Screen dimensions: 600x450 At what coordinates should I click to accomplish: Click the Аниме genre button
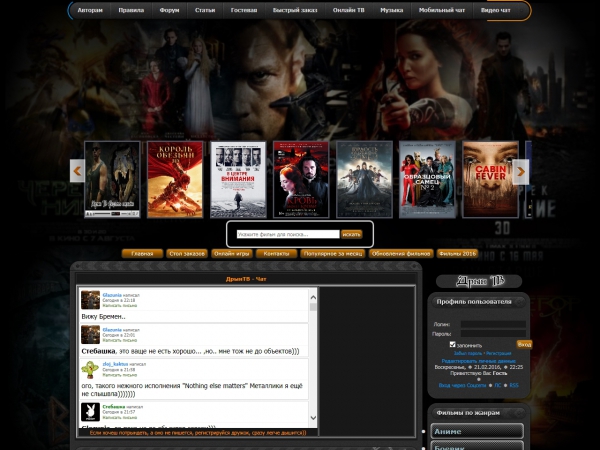(477, 431)
